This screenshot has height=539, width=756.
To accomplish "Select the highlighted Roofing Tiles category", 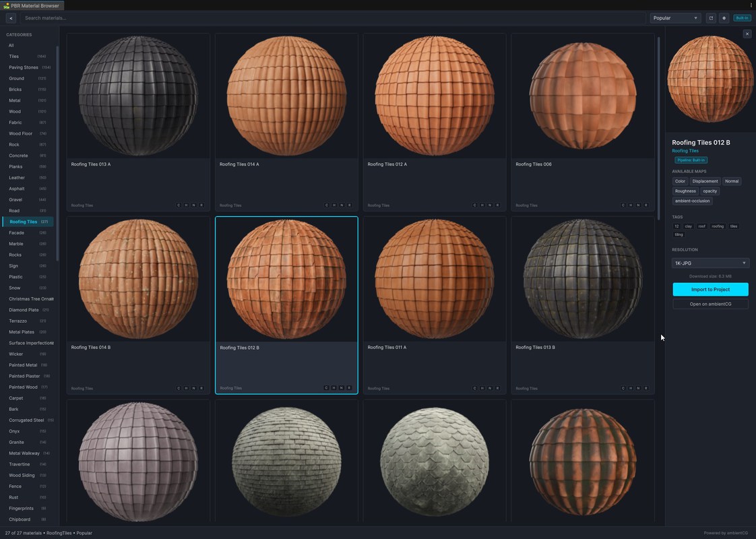I will pyautogui.click(x=28, y=222).
